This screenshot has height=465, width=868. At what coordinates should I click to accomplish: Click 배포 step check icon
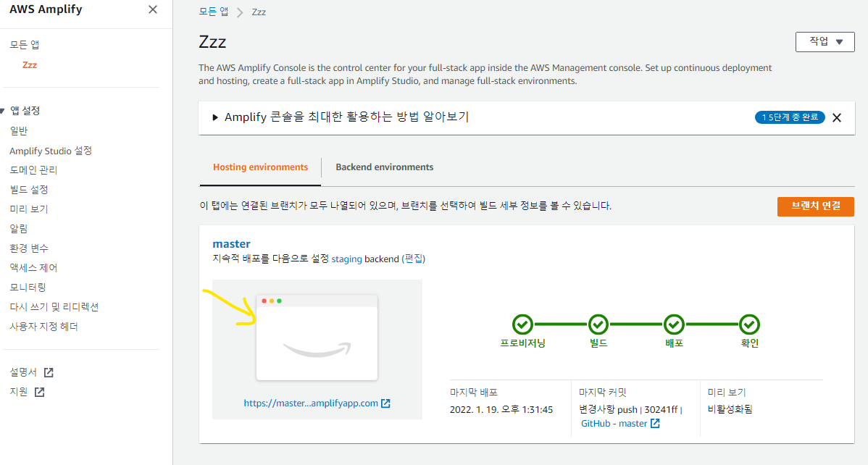tap(674, 324)
